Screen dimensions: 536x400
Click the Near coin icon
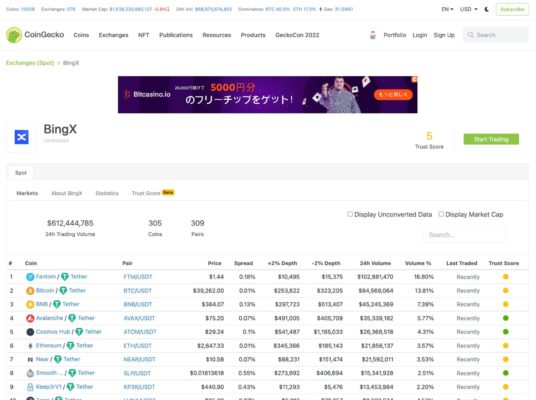[x=30, y=359]
